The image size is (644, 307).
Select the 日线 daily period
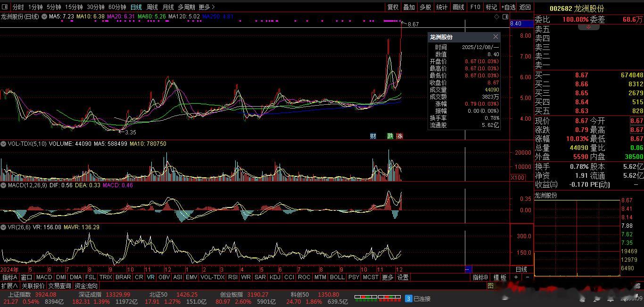(136, 7)
